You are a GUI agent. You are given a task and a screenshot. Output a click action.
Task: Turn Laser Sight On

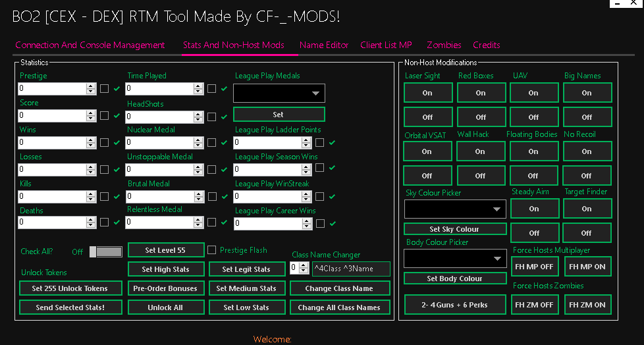tap(428, 92)
